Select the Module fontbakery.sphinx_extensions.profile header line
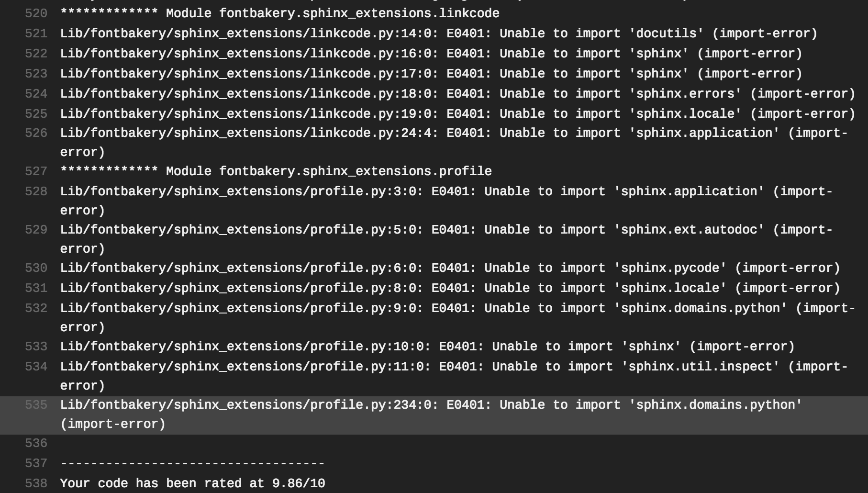 click(x=275, y=171)
